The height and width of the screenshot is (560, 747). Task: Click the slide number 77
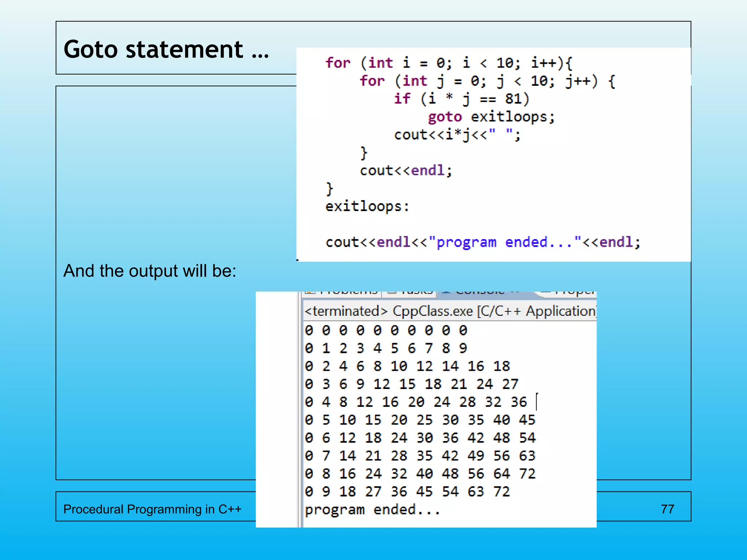point(667,509)
